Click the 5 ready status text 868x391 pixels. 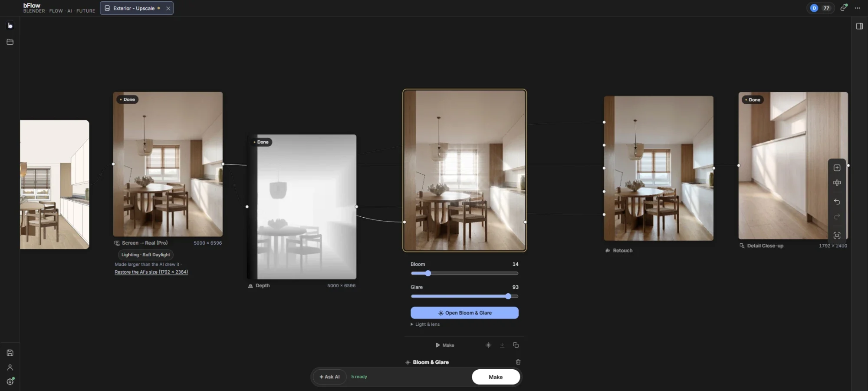pyautogui.click(x=359, y=377)
